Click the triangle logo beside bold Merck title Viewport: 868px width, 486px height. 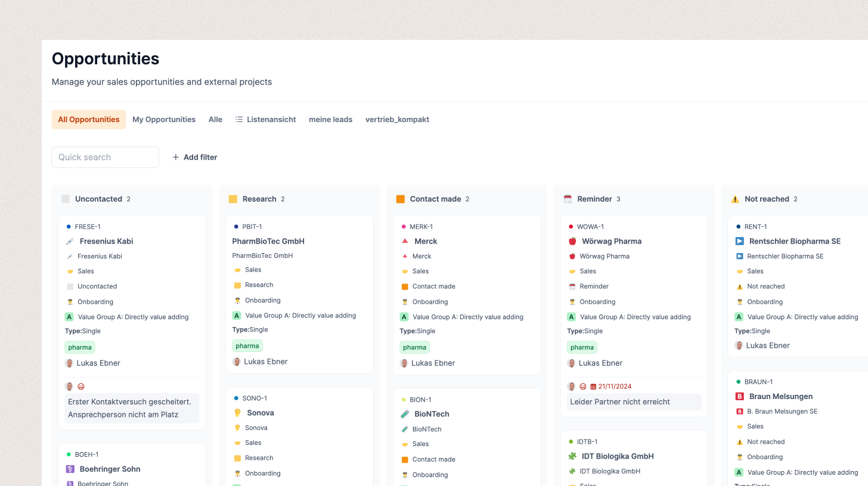pyautogui.click(x=405, y=241)
